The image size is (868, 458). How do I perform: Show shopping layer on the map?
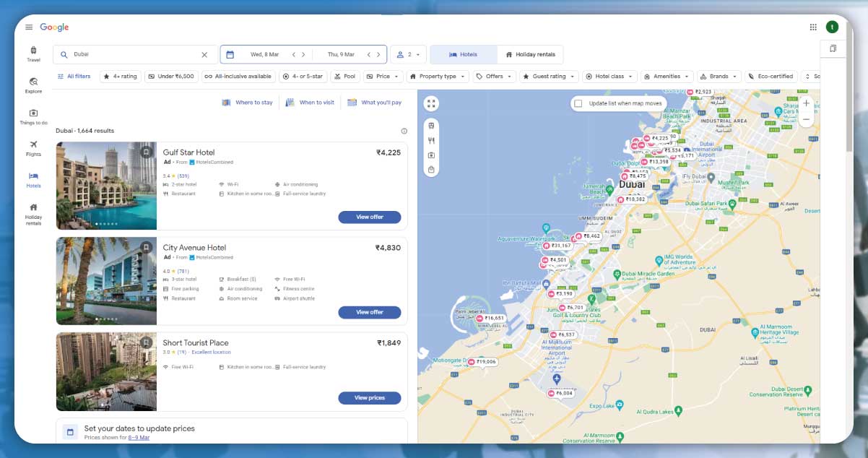click(x=431, y=170)
